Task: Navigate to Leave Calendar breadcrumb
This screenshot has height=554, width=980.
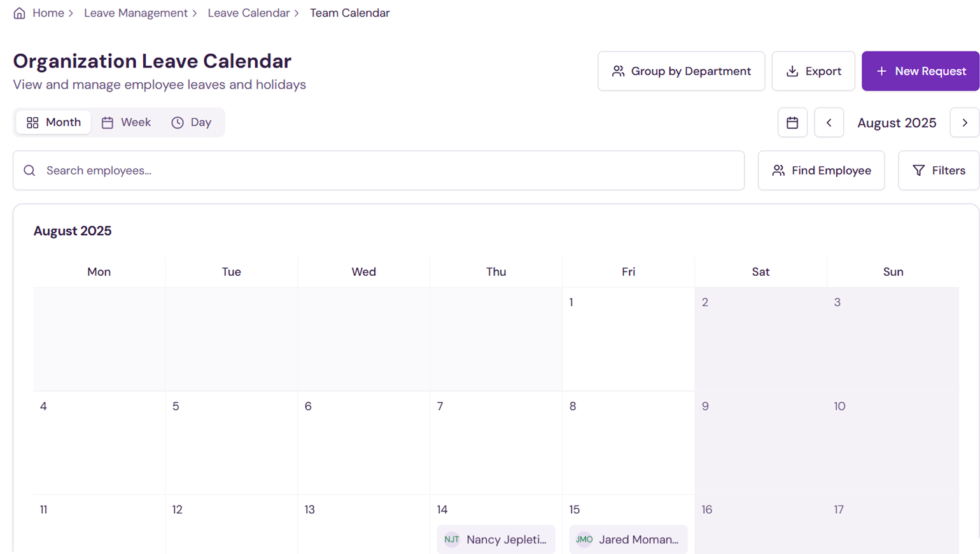Action: click(x=248, y=13)
